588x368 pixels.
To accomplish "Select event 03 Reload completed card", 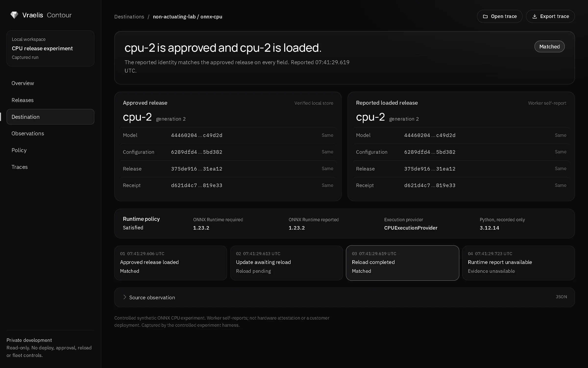I will pyautogui.click(x=402, y=263).
